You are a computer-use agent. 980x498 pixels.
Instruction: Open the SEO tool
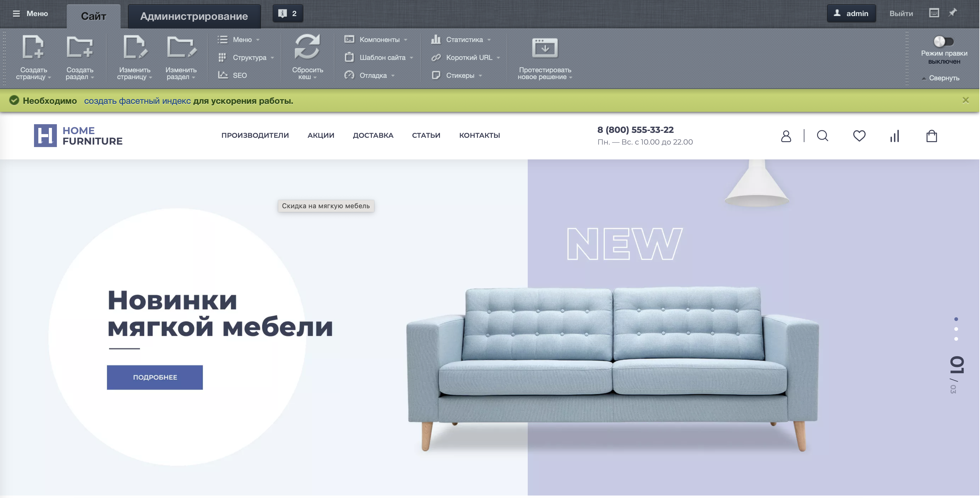[232, 75]
